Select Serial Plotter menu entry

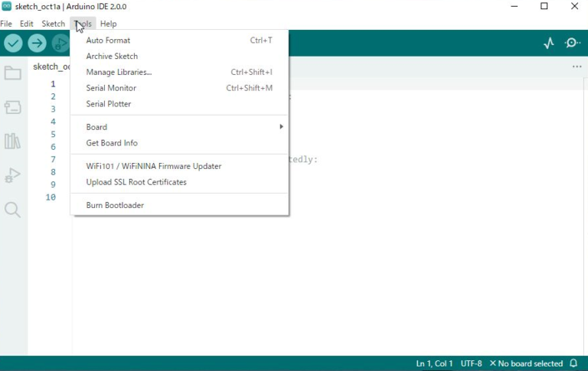179,104
